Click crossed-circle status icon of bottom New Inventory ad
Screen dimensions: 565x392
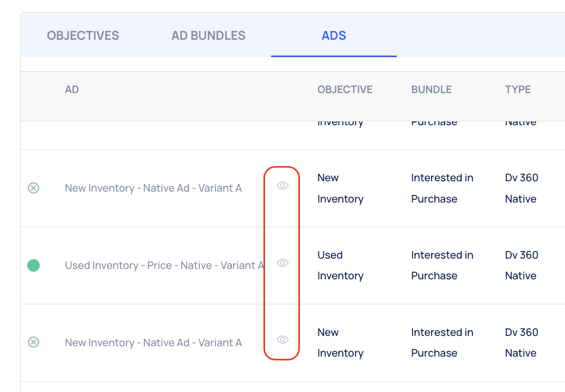coord(34,342)
